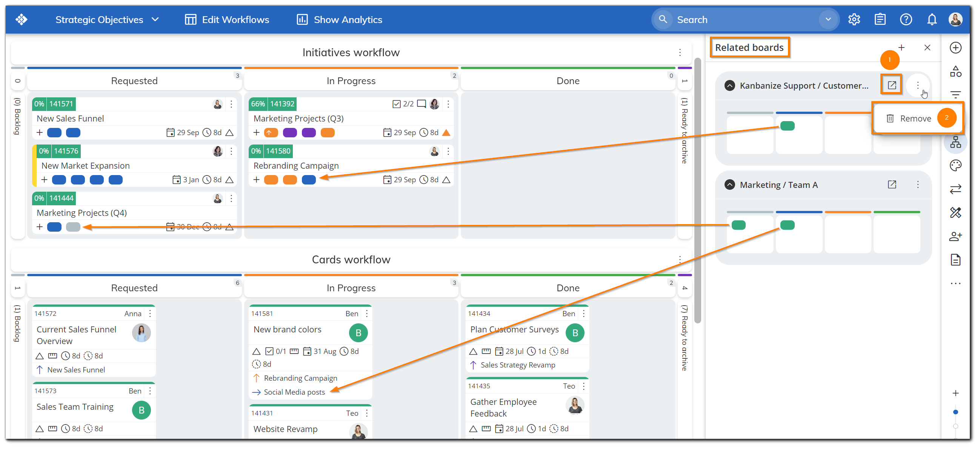
Task: Open the Strategic Objectives dropdown
Action: click(x=155, y=19)
